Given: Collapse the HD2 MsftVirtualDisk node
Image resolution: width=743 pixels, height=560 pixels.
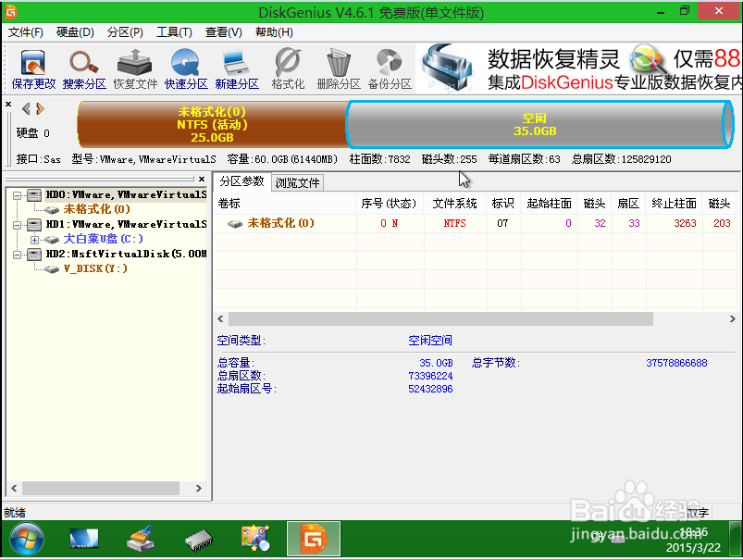Looking at the screenshot, I should pos(17,255).
